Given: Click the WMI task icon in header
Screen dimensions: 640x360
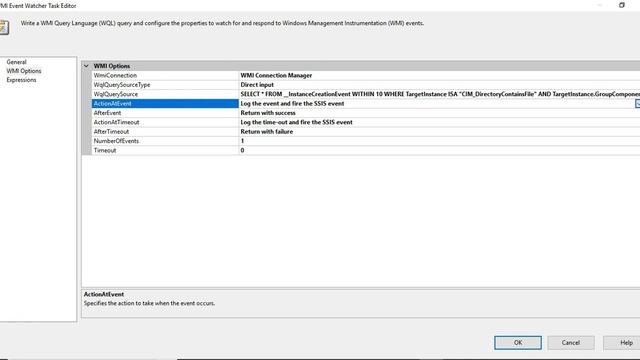Looking at the screenshot, I should pyautogui.click(x=4, y=27).
